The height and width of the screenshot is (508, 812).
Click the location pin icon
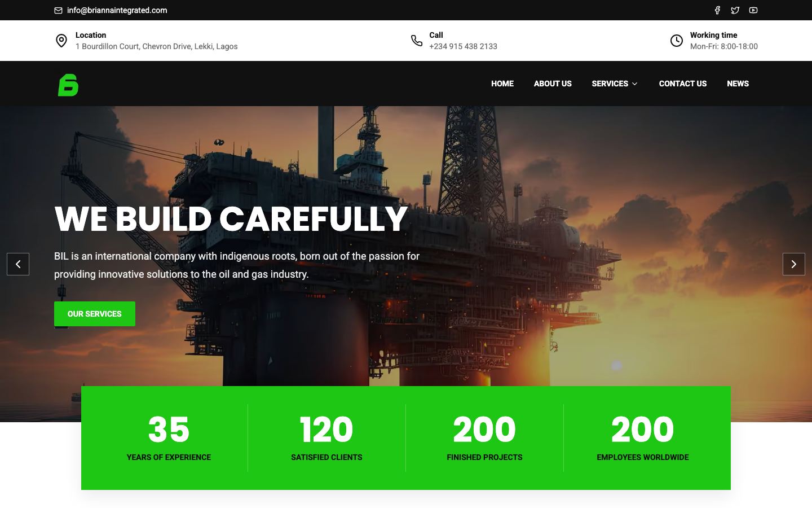[61, 41]
